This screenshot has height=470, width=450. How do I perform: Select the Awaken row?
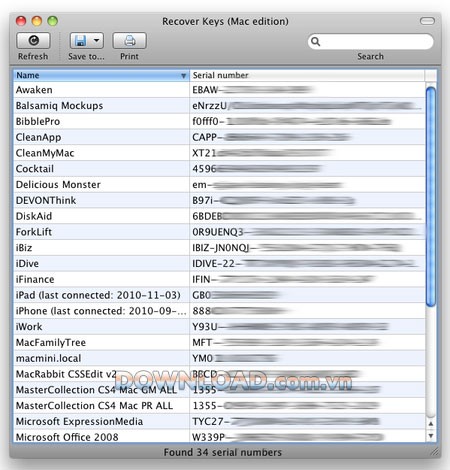pyautogui.click(x=219, y=90)
